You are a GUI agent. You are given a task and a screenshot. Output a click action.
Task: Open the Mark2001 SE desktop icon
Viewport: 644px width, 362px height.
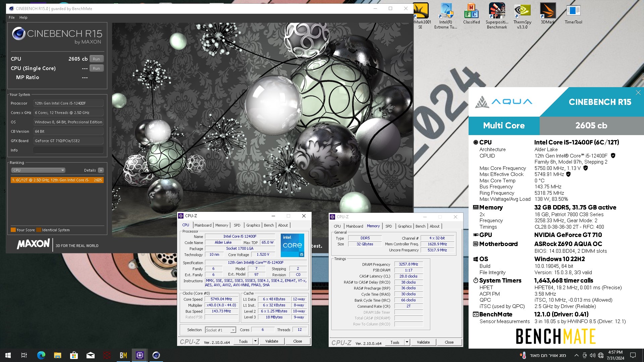(x=421, y=16)
